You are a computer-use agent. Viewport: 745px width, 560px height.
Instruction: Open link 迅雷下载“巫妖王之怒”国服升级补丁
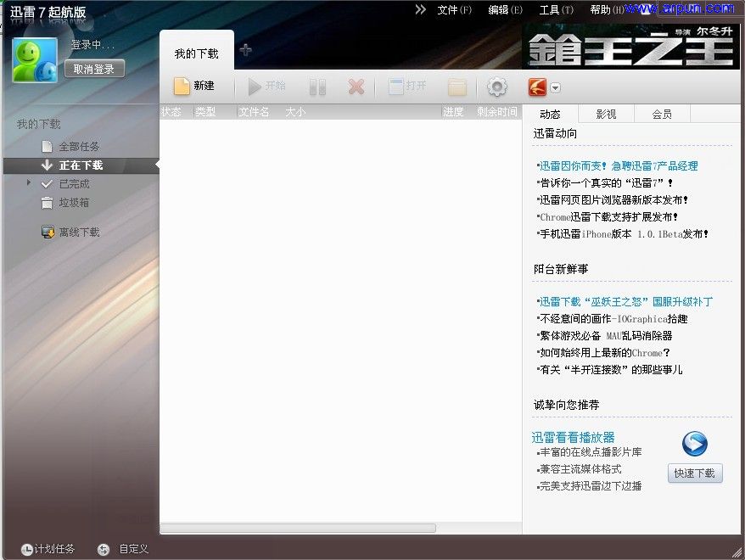tap(625, 301)
